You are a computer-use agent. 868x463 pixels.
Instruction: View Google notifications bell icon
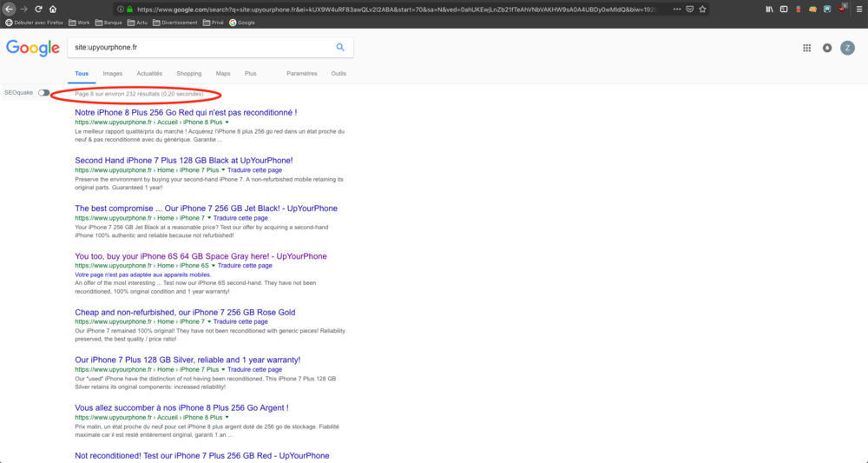point(827,48)
